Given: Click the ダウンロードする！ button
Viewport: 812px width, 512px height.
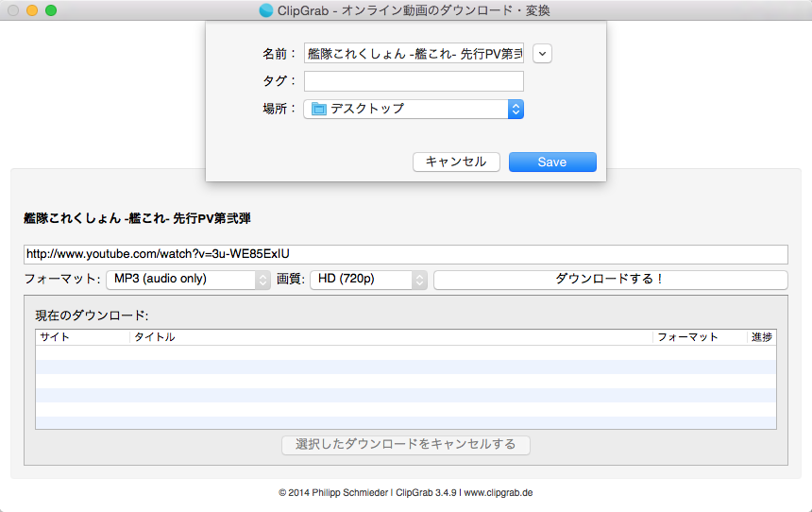Looking at the screenshot, I should 611,280.
